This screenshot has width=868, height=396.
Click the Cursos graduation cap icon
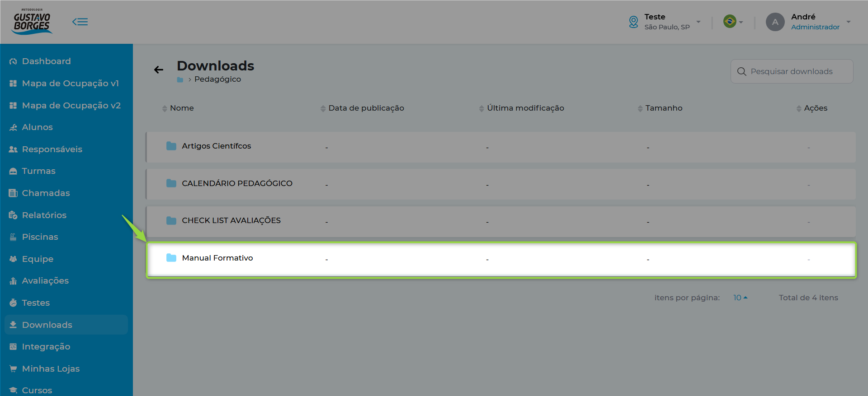13,390
